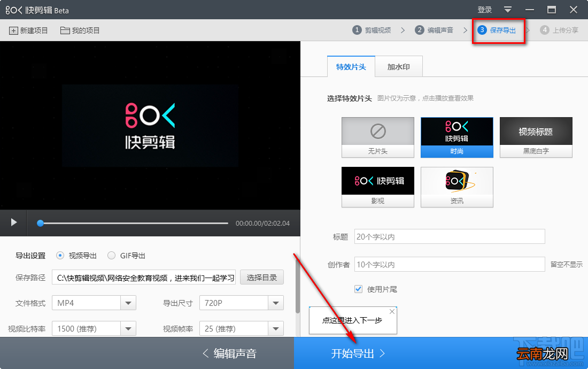Click the 新建项目 plus icon
588x369 pixels.
pyautogui.click(x=13, y=31)
